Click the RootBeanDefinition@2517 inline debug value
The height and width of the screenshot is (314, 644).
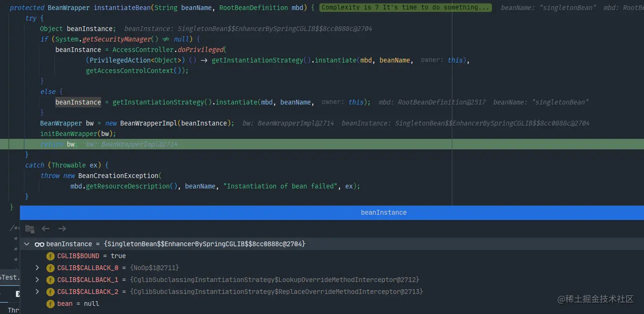tap(432, 102)
